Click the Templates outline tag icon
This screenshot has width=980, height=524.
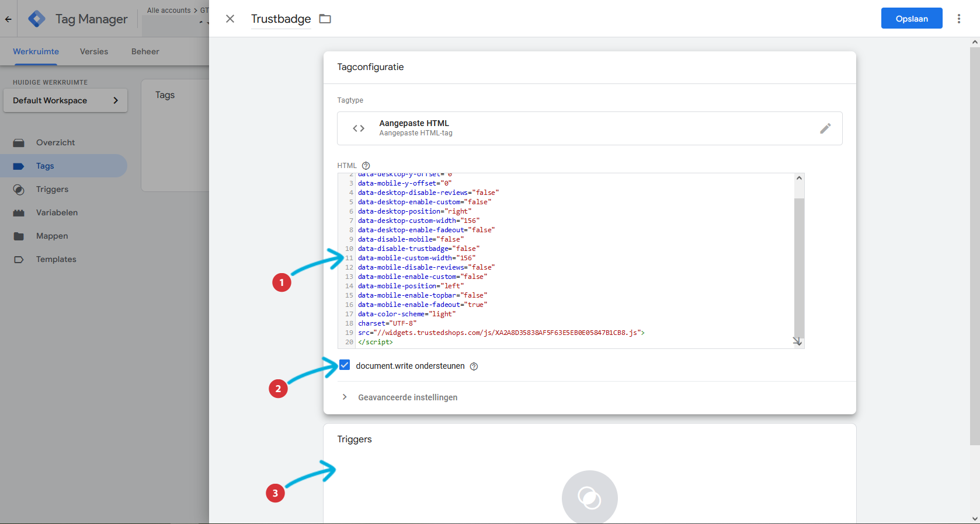point(19,260)
